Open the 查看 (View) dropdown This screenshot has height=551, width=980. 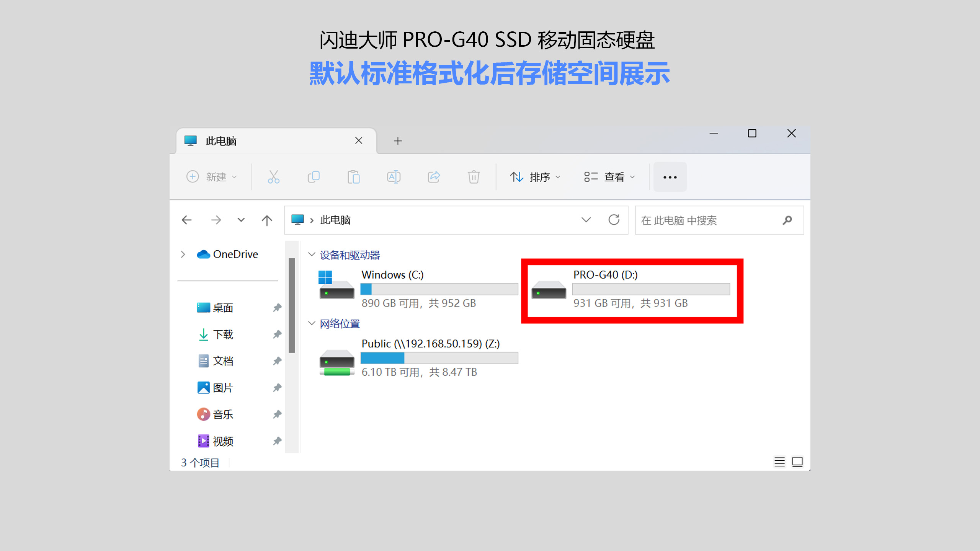[609, 177]
